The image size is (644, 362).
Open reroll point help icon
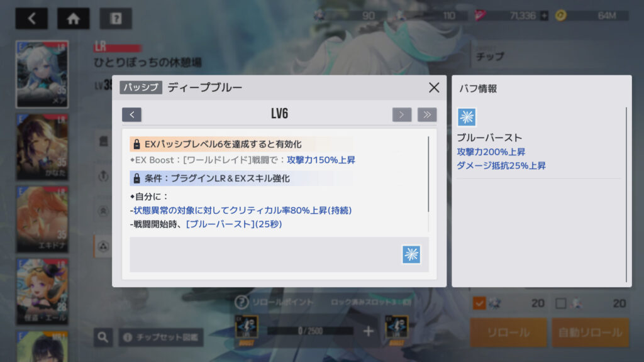(241, 302)
